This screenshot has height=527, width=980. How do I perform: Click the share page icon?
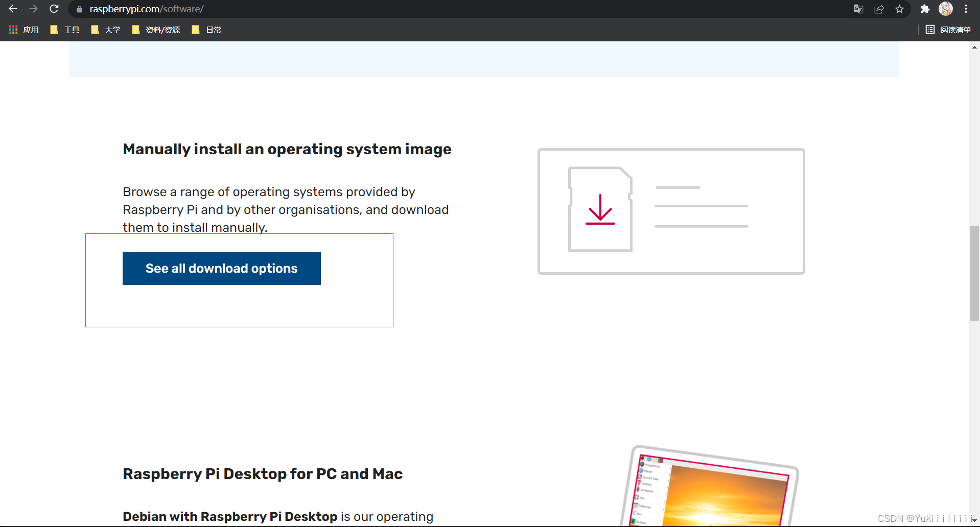879,9
